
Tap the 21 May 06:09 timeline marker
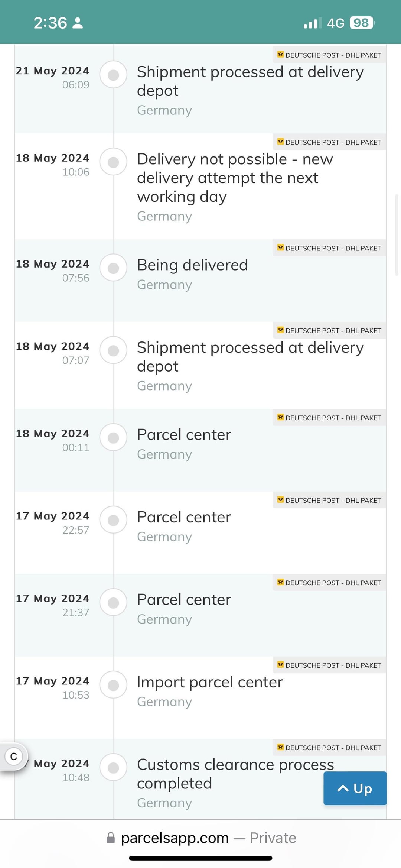click(x=113, y=75)
